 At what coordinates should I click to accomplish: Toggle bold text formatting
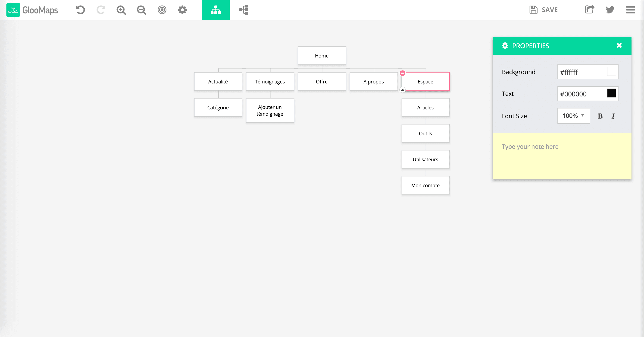(x=600, y=116)
